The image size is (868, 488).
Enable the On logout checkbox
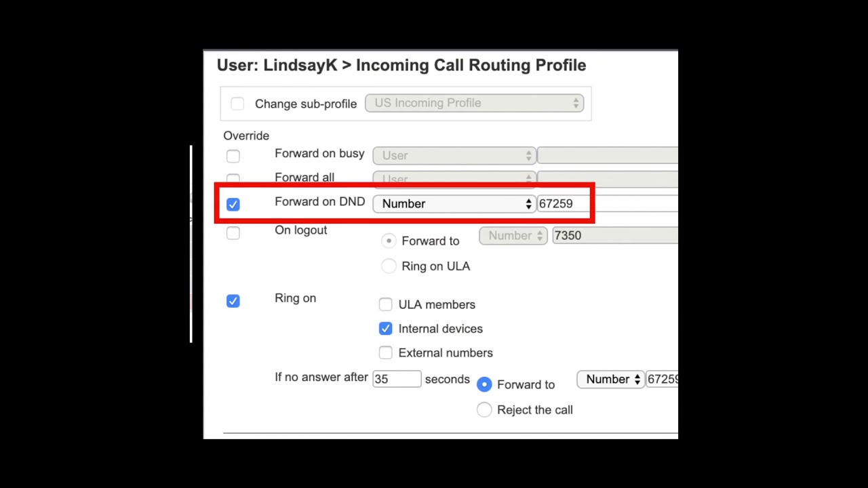[x=233, y=234]
